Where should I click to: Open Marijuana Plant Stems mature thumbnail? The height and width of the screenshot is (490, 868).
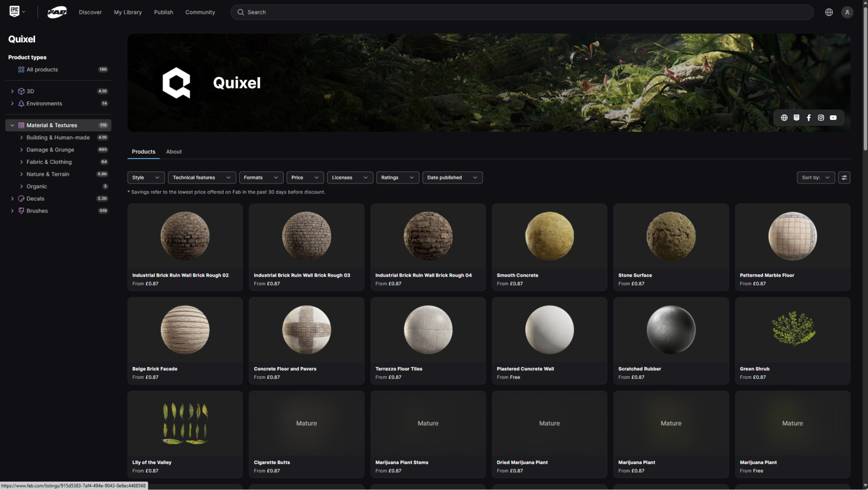428,423
